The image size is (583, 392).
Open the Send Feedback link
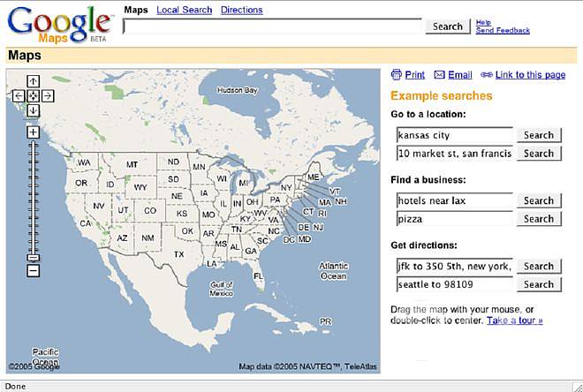(503, 31)
